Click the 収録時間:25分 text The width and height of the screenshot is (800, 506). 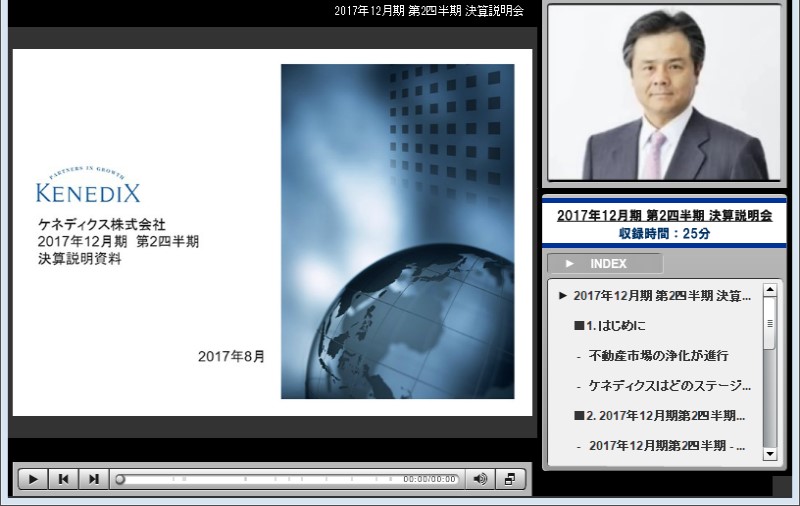tap(664, 234)
